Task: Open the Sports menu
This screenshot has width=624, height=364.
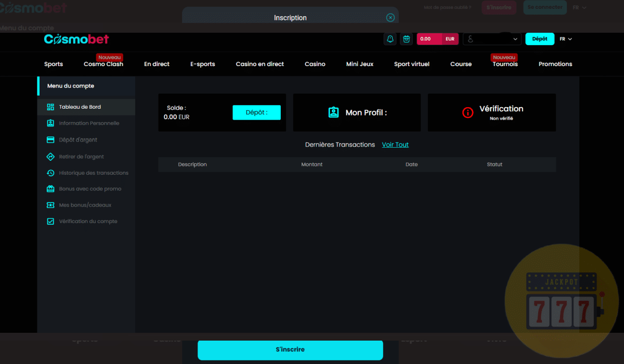Action: click(x=54, y=64)
